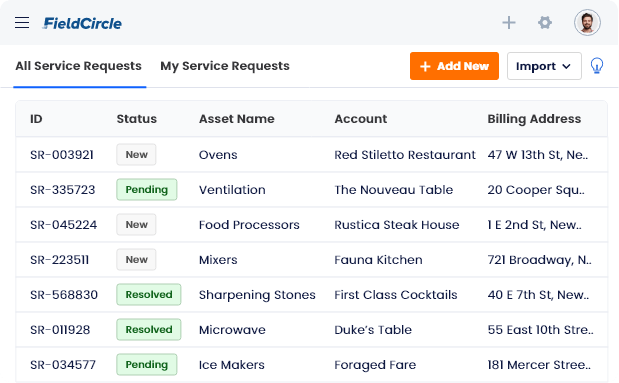
Task: Sort by ID column header
Action: [x=36, y=119]
